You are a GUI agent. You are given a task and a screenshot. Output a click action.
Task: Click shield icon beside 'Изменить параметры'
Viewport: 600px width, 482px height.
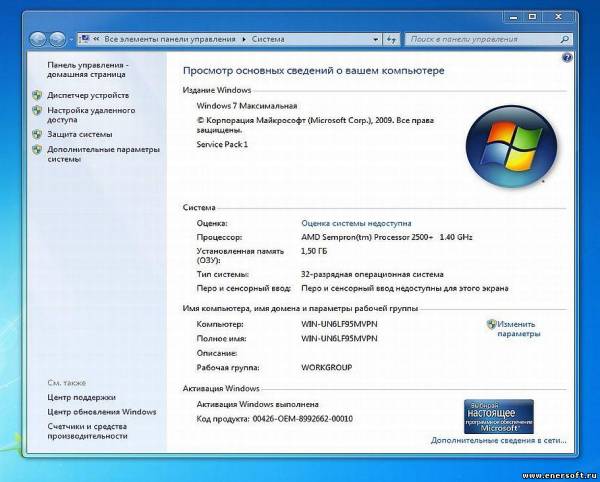coord(491,324)
